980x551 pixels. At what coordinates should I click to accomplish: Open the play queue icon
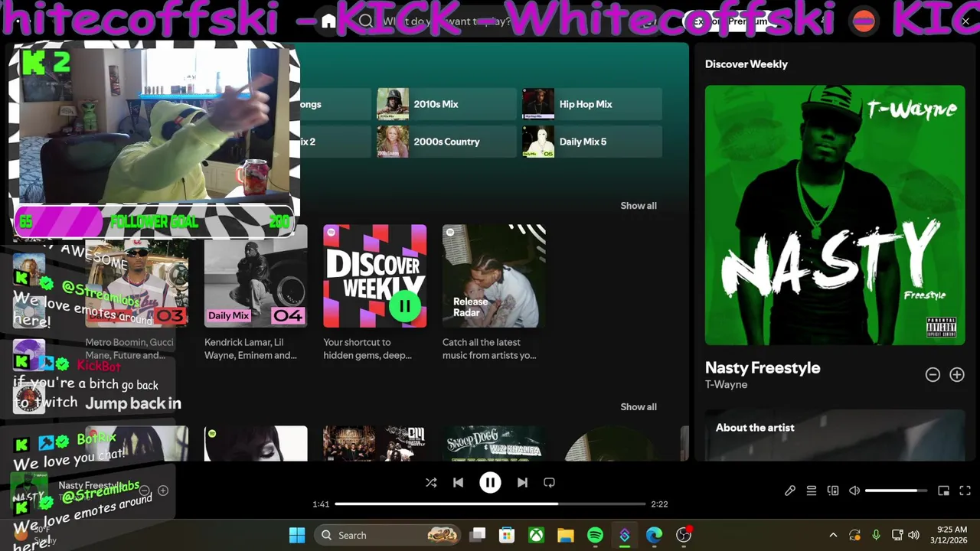(812, 491)
